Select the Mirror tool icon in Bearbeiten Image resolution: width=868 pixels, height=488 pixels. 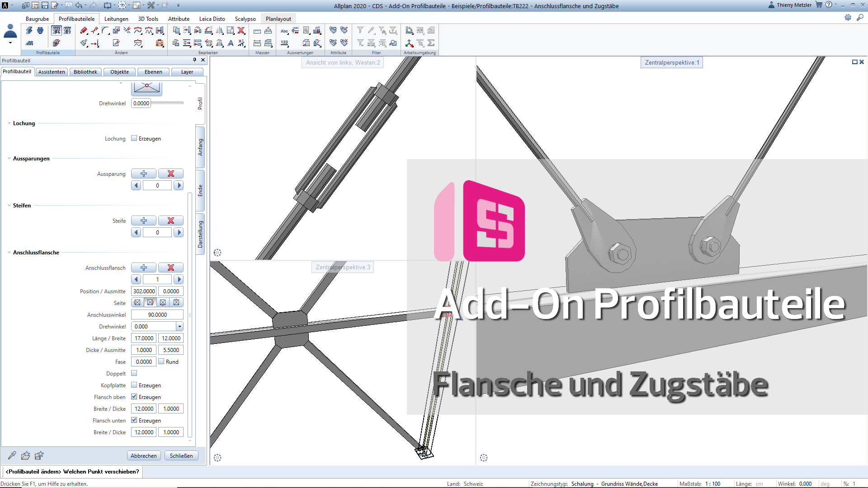[x=220, y=31]
